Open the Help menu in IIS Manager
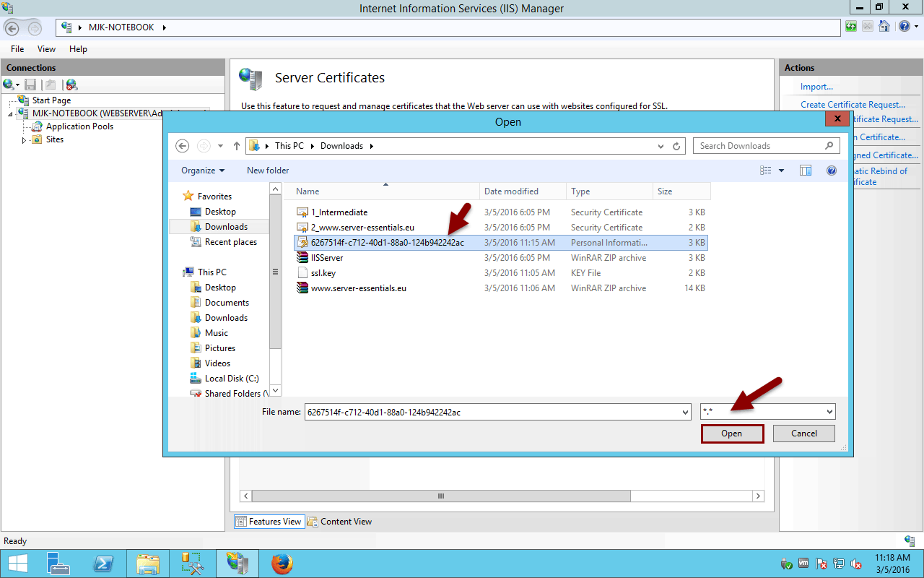Screen dimensions: 924x578 click(78, 49)
